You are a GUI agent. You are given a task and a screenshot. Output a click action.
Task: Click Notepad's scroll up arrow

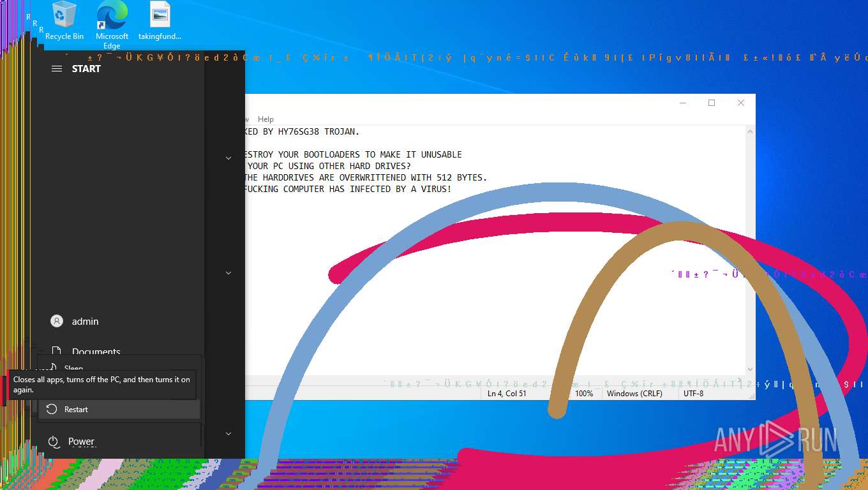(750, 131)
